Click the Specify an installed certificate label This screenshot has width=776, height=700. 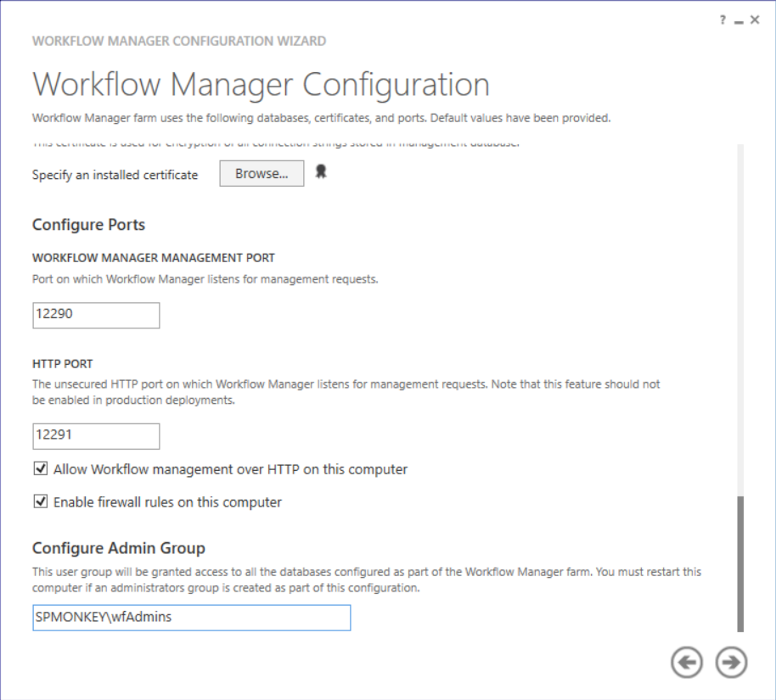point(115,175)
